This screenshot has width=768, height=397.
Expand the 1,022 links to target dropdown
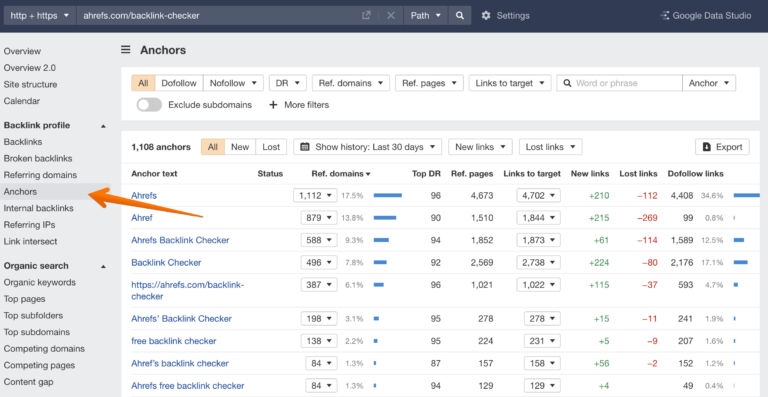[x=538, y=284]
